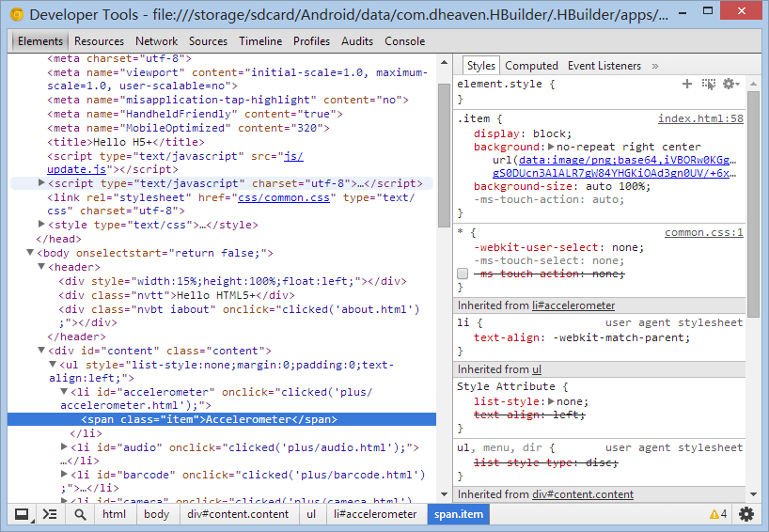This screenshot has height=532, width=769.
Task: Collapse the body onselectstart node
Action: coord(30,253)
